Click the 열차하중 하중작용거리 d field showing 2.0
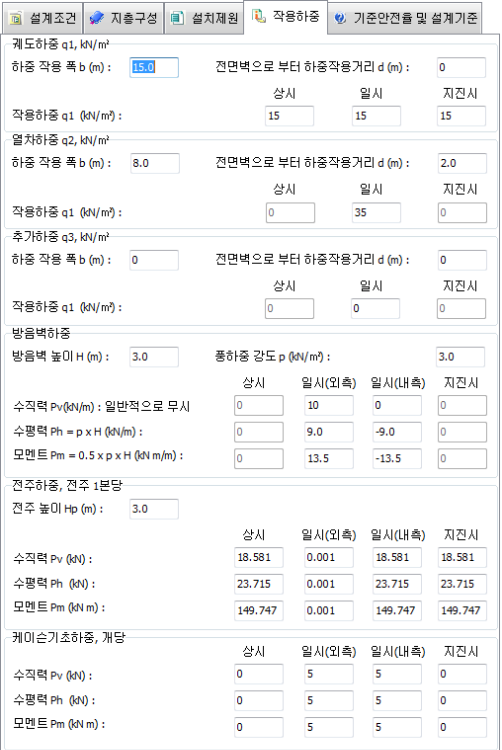502x750 pixels. (462, 164)
